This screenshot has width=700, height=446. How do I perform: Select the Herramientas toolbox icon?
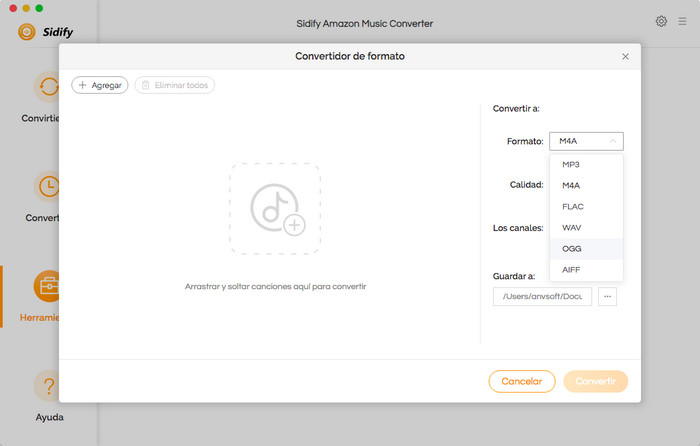coord(46,286)
